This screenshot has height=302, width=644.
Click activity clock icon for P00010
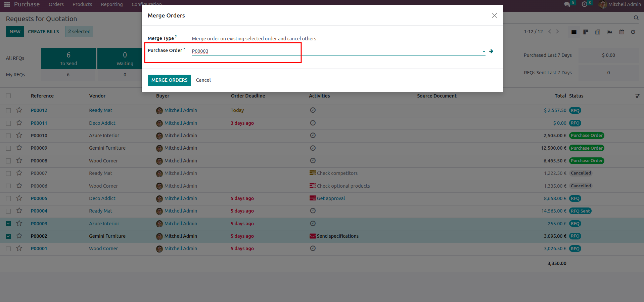(313, 135)
